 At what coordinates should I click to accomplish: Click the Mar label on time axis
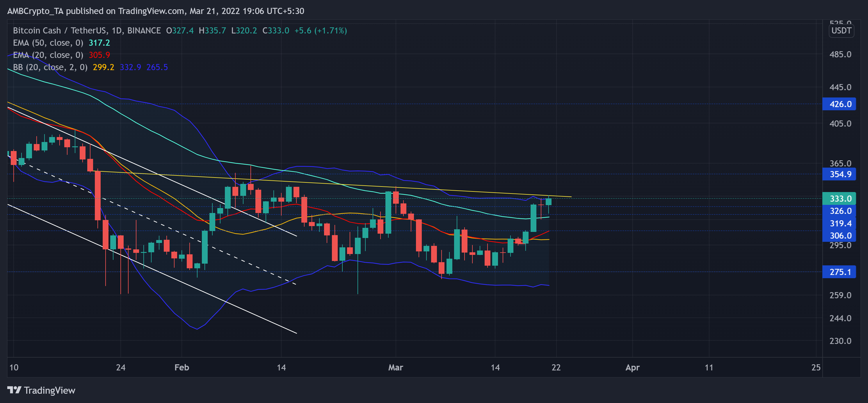395,367
